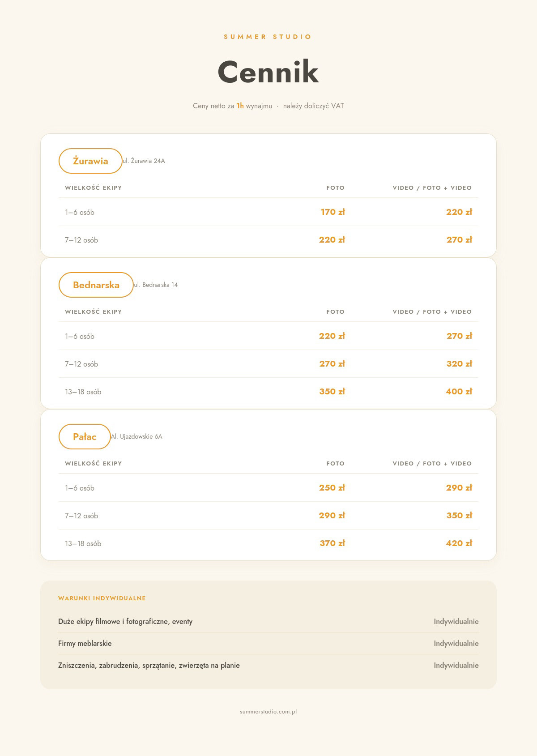
Task: Click the 13–18 osób row under Pałac
Action: point(268,543)
